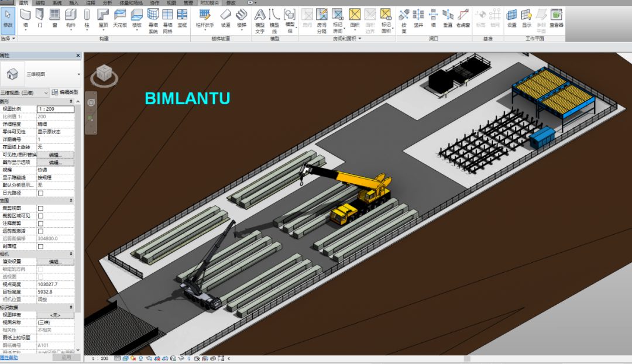This screenshot has width=632, height=364.
Task: Choose the Component (构件) tool
Action: pos(71,19)
